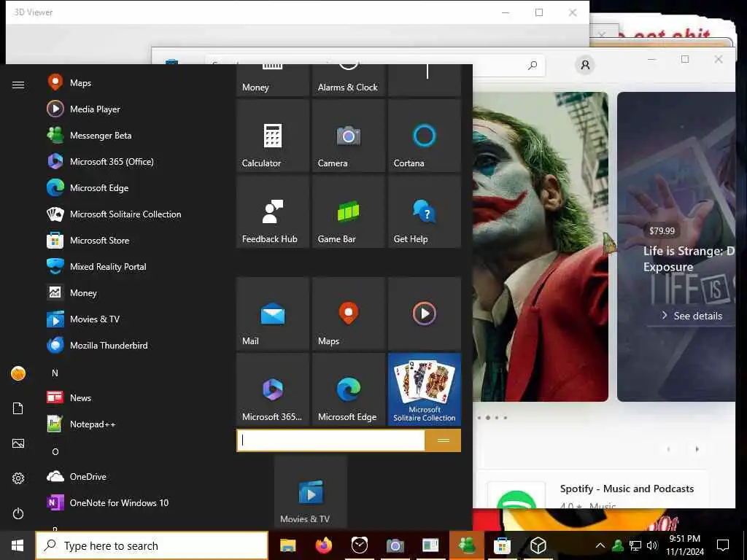Open the Microsoft Edge tile
The width and height of the screenshot is (747, 560).
coord(348,389)
